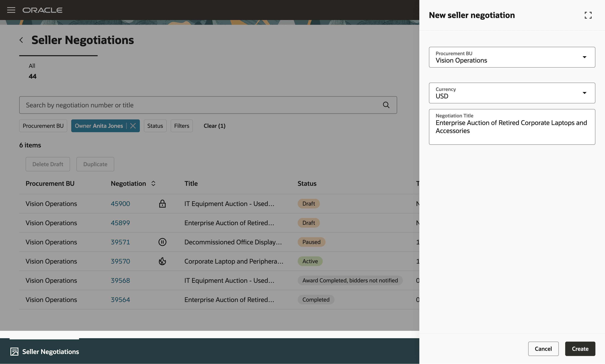Click the Seller Negotiations page title
Viewport: 605px width, 364px height.
tap(83, 40)
